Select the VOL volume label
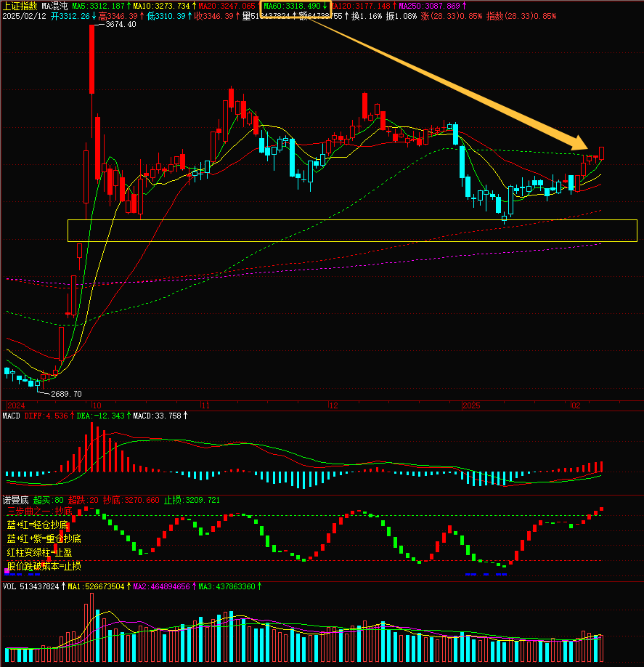Image resolution: width=644 pixels, height=667 pixels. (x=10, y=586)
